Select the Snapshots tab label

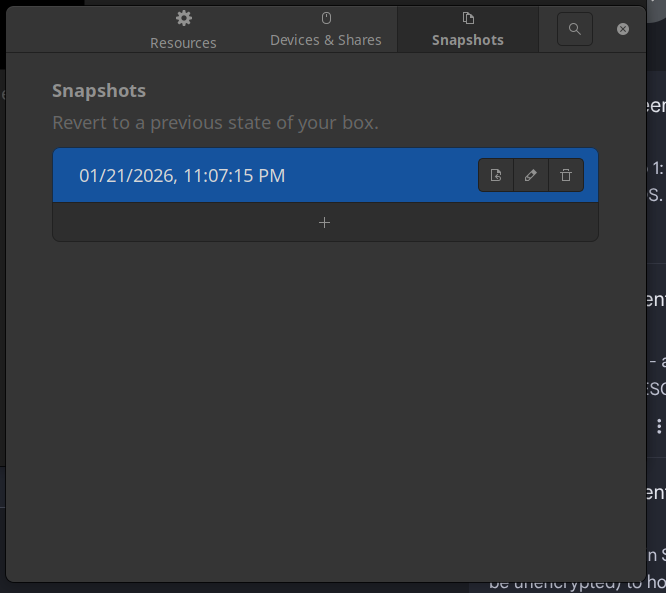(468, 40)
